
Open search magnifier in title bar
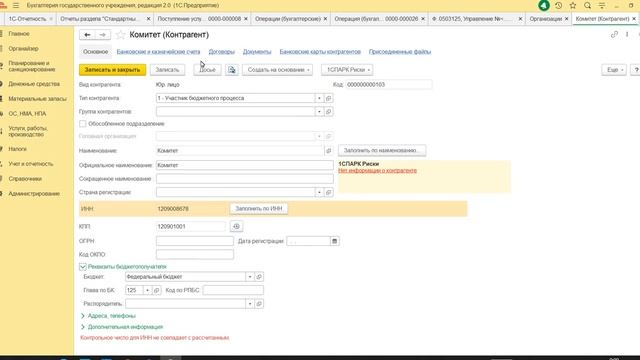(x=587, y=6)
